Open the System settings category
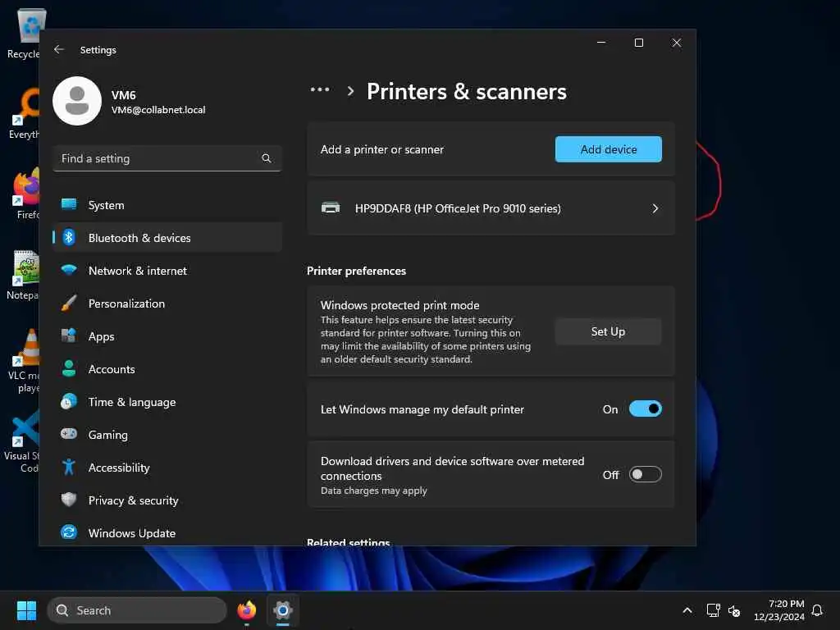The width and height of the screenshot is (840, 630). (x=167, y=204)
